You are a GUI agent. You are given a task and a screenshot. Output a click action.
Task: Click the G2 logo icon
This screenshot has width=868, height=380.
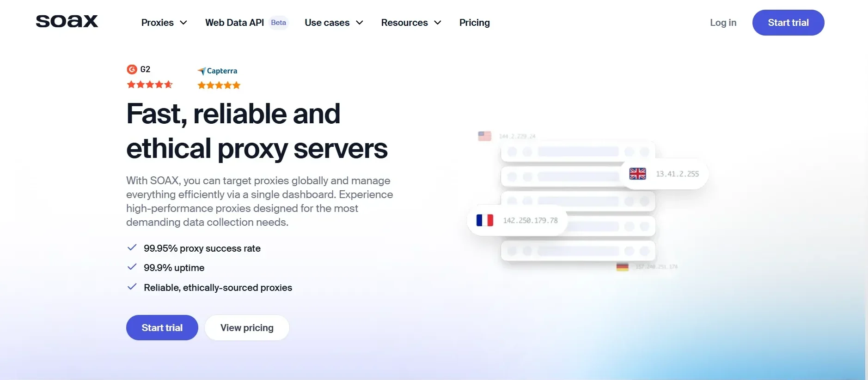pos(132,69)
